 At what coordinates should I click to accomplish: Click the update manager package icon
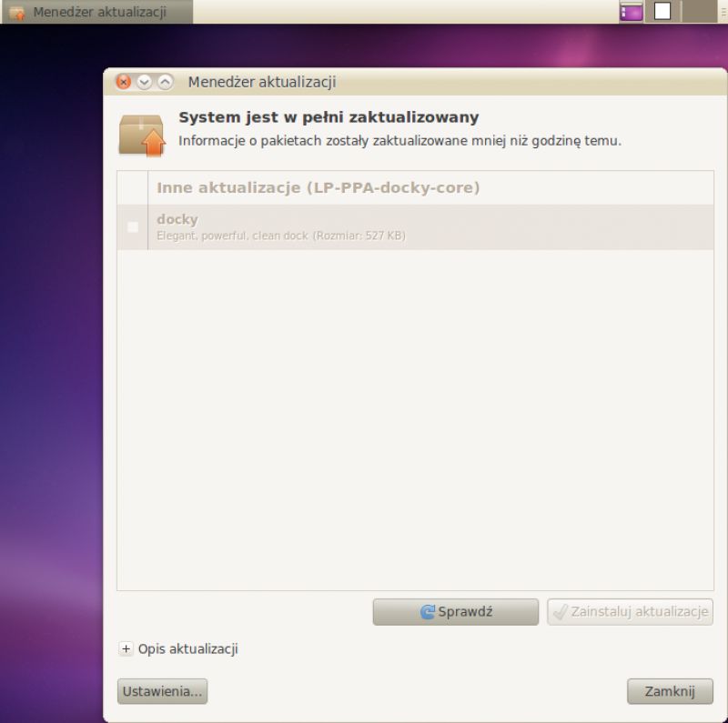pyautogui.click(x=142, y=135)
